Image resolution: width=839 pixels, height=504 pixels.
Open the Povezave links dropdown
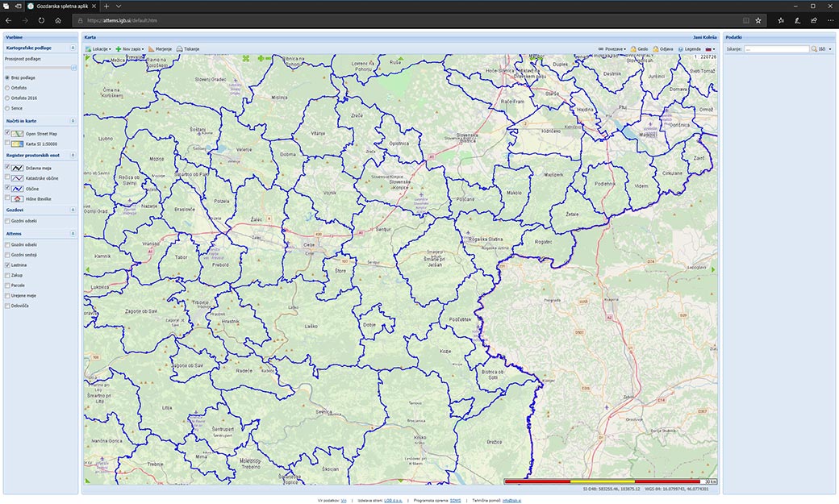(612, 49)
